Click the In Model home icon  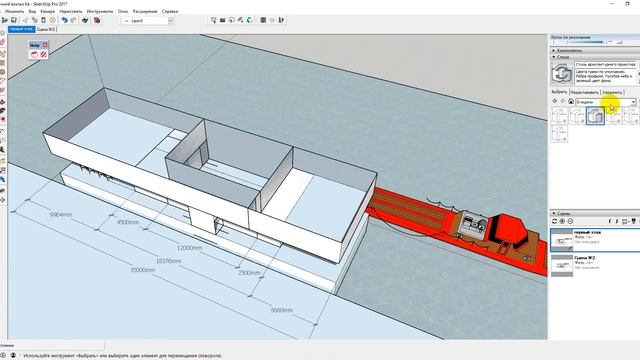coord(571,101)
